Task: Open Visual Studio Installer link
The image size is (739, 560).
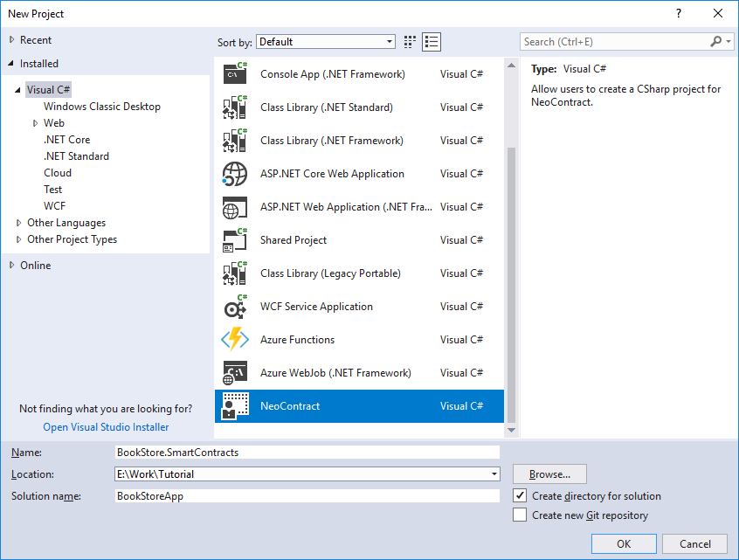Action: [x=106, y=427]
